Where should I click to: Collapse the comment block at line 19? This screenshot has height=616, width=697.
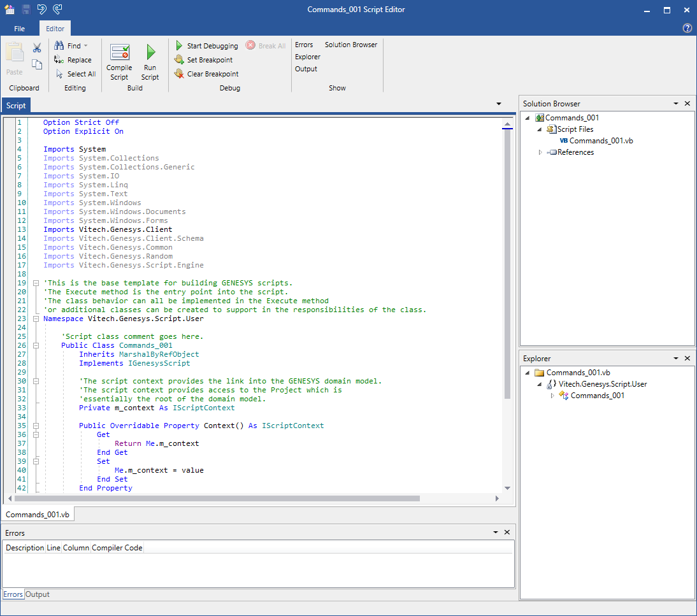[36, 282]
